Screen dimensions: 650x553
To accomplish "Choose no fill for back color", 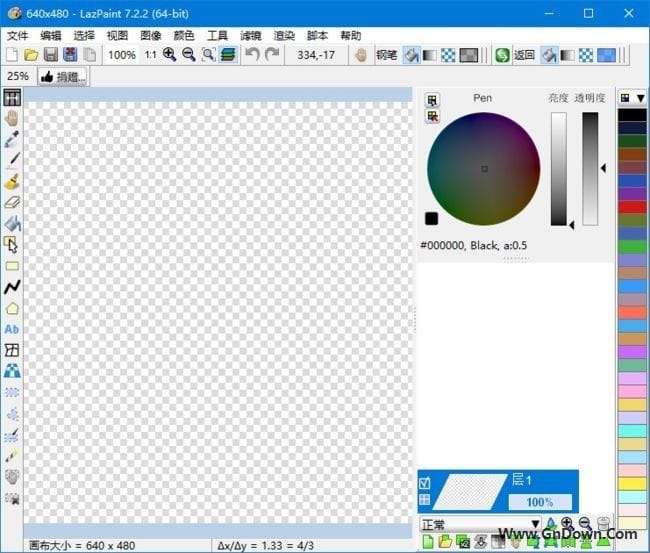I will point(586,55).
